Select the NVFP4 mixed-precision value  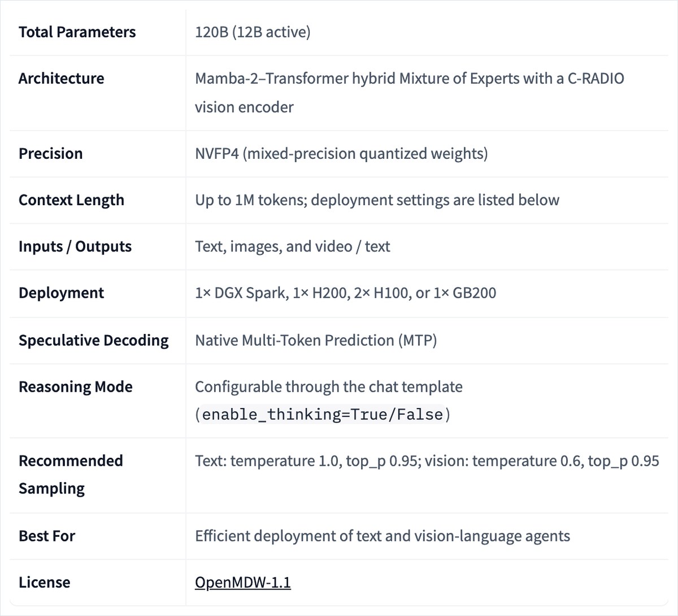coord(341,153)
